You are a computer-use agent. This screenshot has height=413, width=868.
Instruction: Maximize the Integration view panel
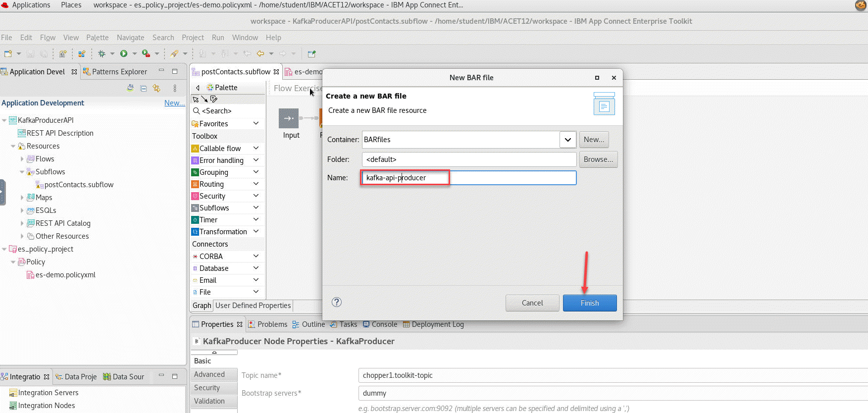tap(175, 376)
